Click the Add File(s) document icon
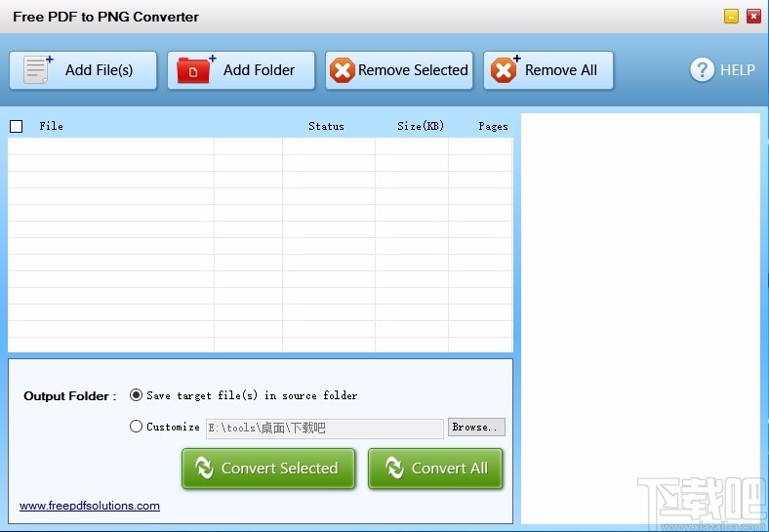 point(38,69)
